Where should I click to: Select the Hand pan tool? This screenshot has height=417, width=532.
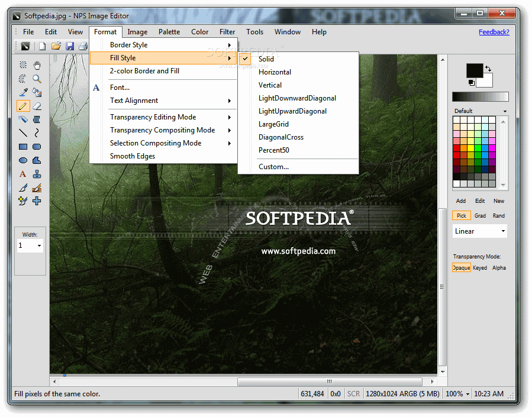37,65
